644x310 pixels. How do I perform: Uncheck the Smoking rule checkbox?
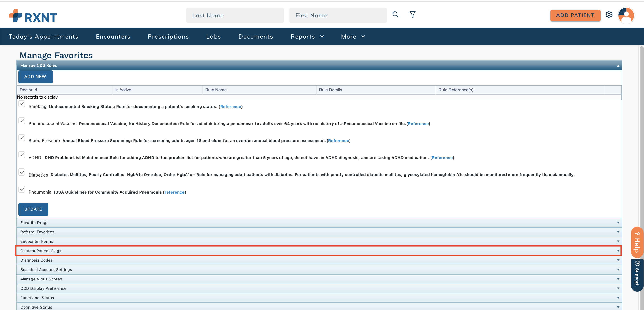[22, 104]
